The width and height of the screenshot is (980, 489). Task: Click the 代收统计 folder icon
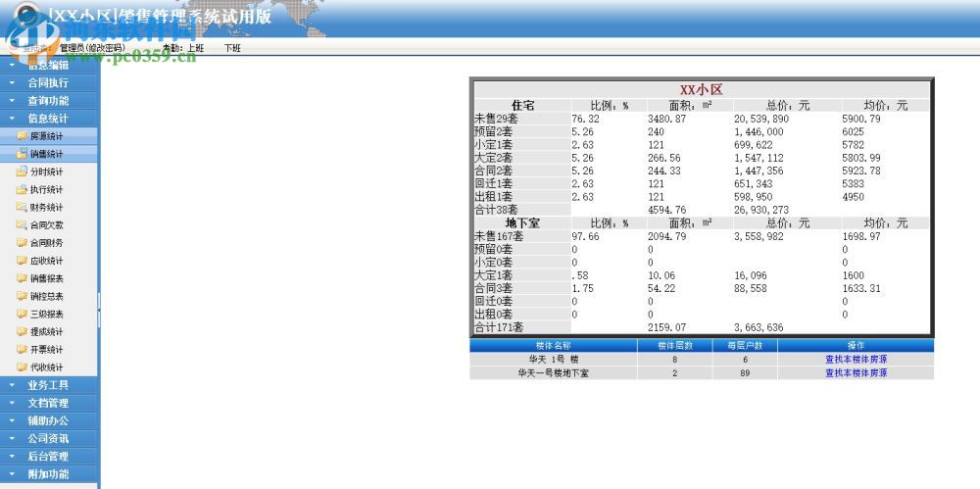click(22, 367)
